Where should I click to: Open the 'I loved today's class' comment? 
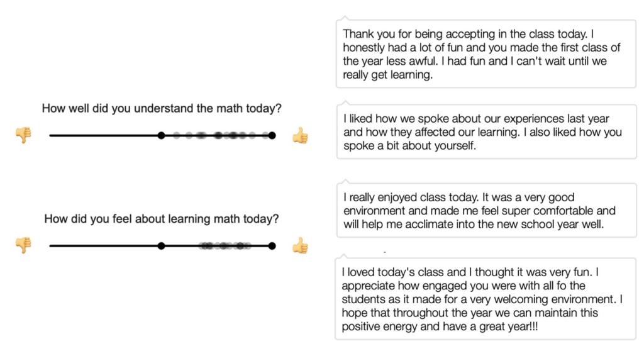(x=486, y=299)
